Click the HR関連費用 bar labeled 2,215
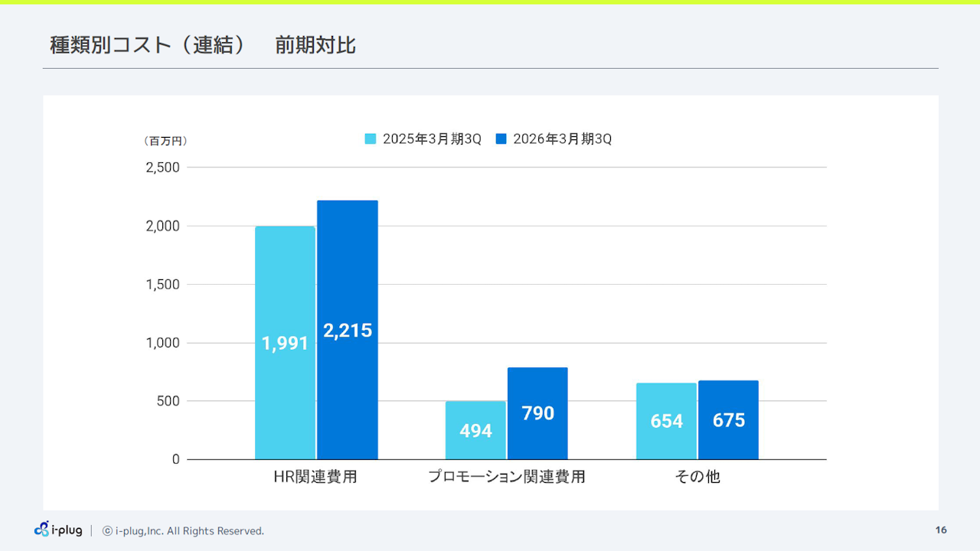980x551 pixels. point(348,330)
